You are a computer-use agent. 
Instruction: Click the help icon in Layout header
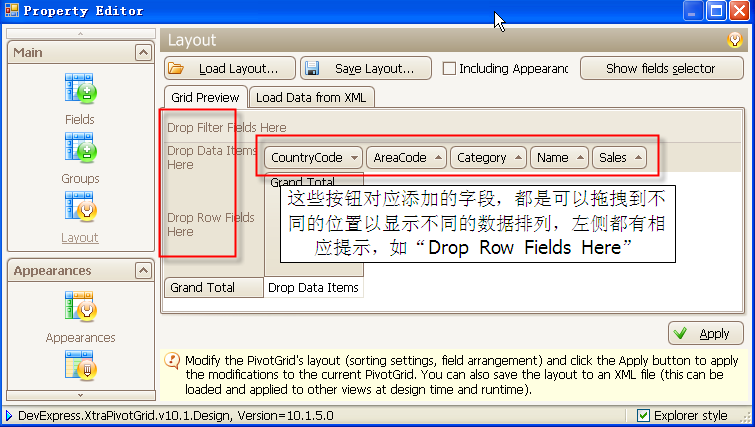tap(735, 39)
